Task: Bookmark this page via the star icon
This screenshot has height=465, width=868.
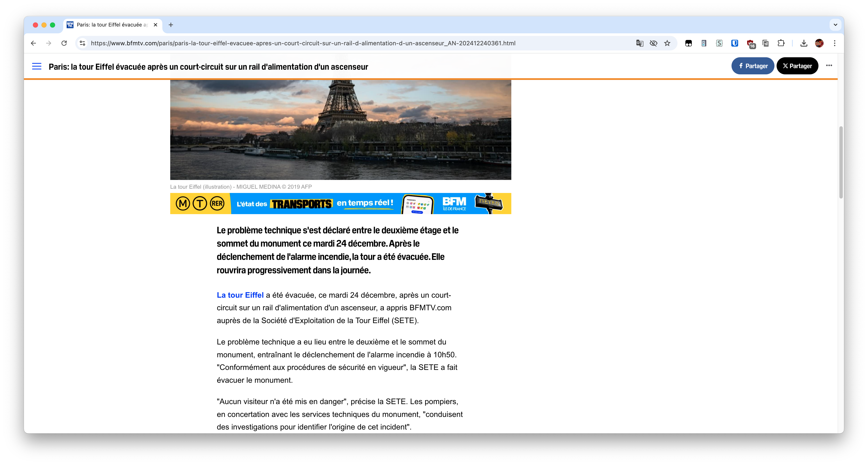Action: pyautogui.click(x=667, y=43)
